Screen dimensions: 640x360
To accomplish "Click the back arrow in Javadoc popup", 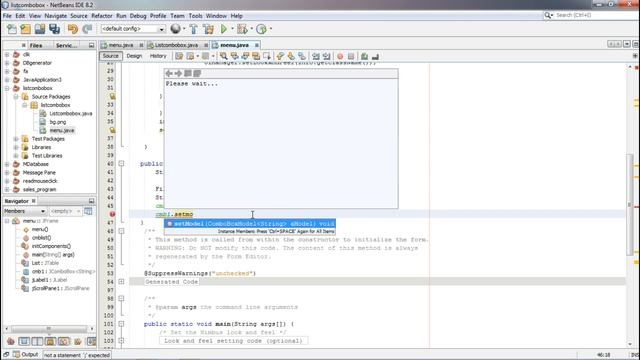I will tap(169, 73).
